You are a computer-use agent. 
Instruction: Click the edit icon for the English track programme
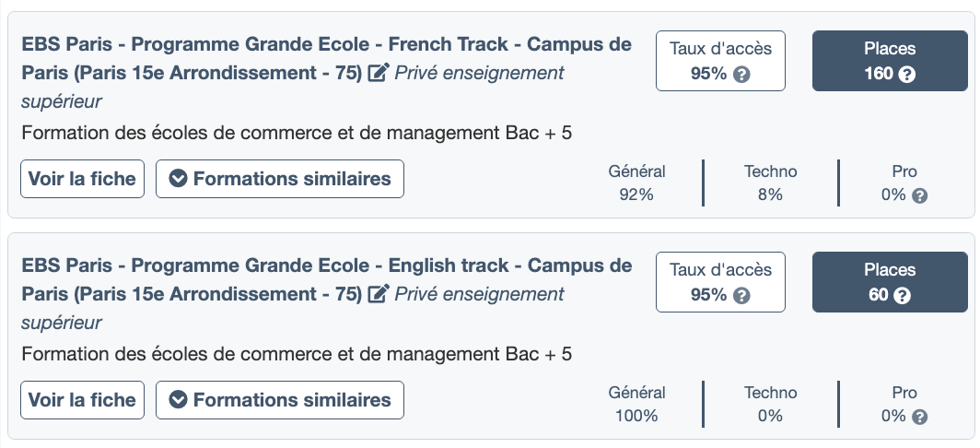coord(378,294)
